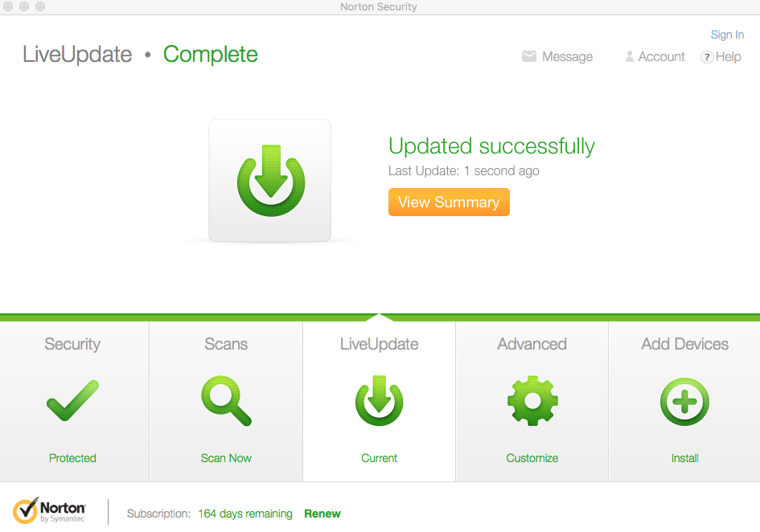Click the Message envelope icon
The image size is (760, 532).
[x=529, y=57]
